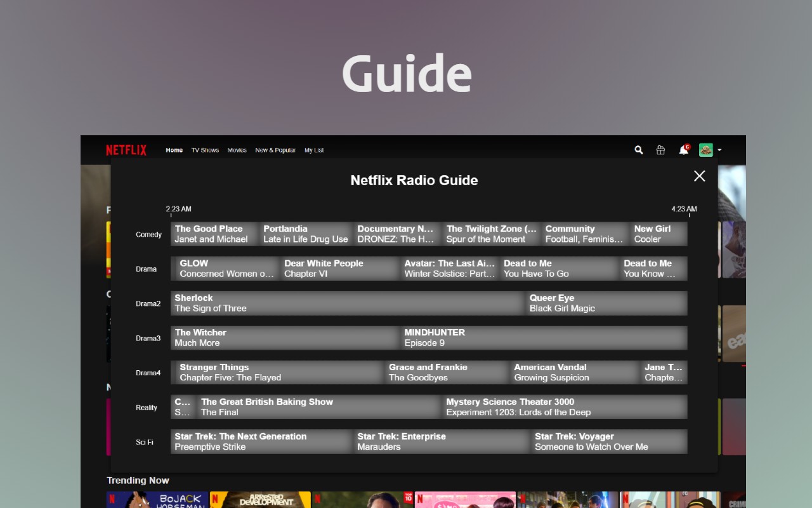Screen dimensions: 812x508
Task: Tune to the Jane T... program block
Action: (x=664, y=372)
